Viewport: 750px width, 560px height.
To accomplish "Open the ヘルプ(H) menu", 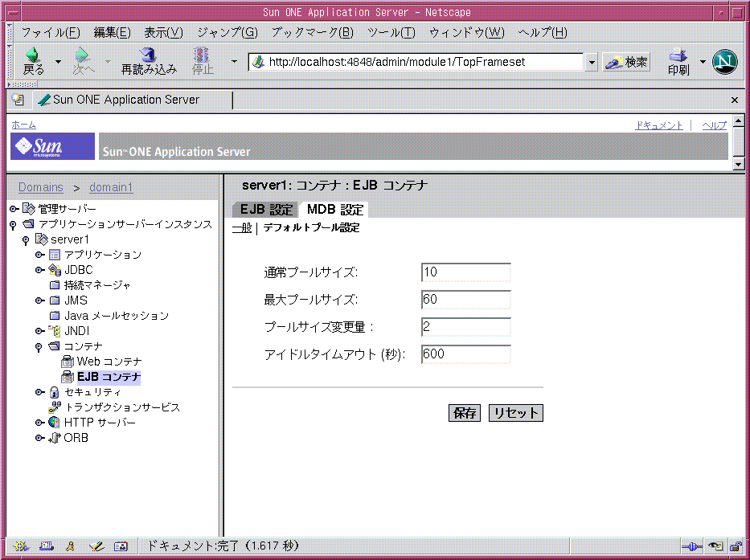I will pos(543,32).
